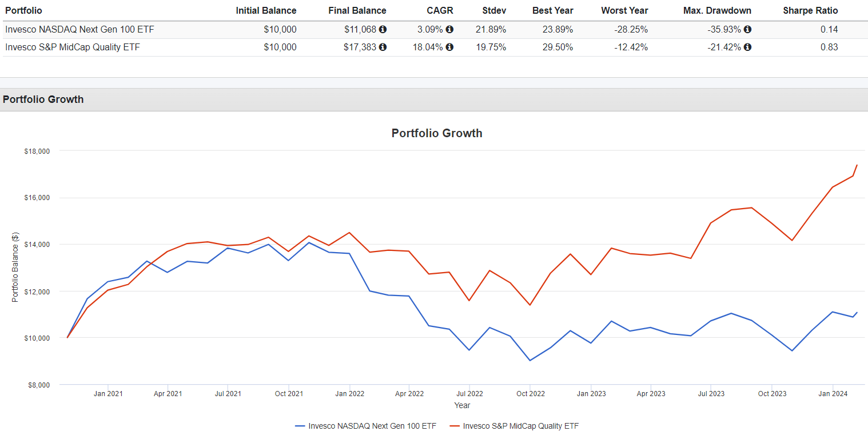Click the -28.25% worst year value
868x435 pixels.
click(631, 30)
